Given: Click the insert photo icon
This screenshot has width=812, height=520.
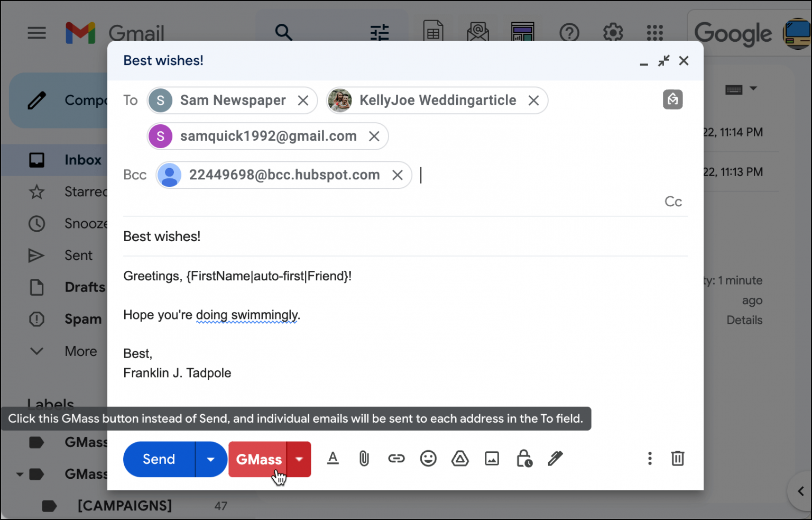Looking at the screenshot, I should tap(492, 459).
